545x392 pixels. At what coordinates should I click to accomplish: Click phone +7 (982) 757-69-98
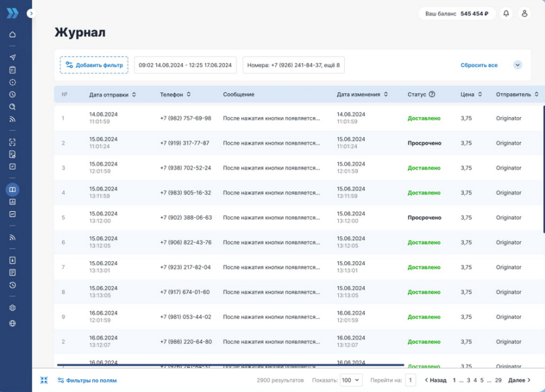tap(186, 118)
